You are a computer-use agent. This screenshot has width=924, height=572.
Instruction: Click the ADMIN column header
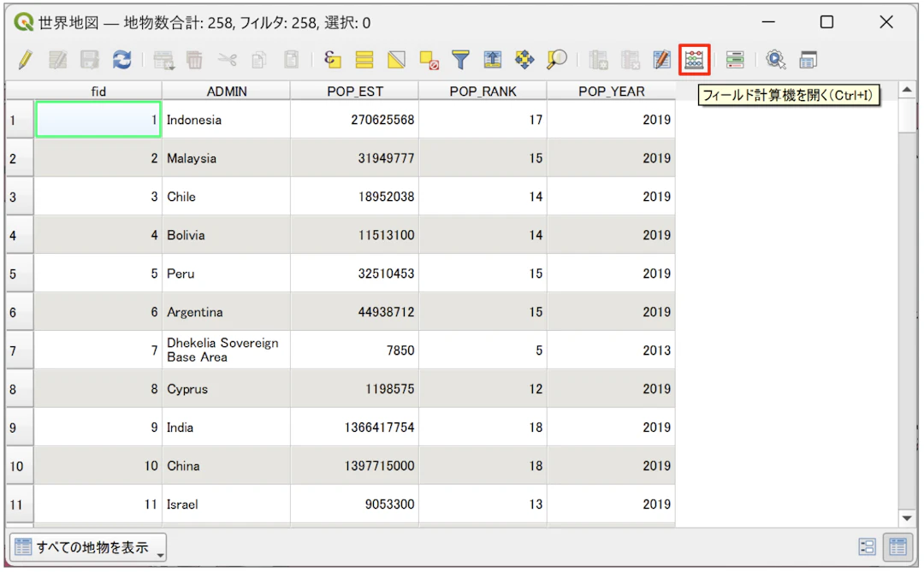pyautogui.click(x=226, y=91)
